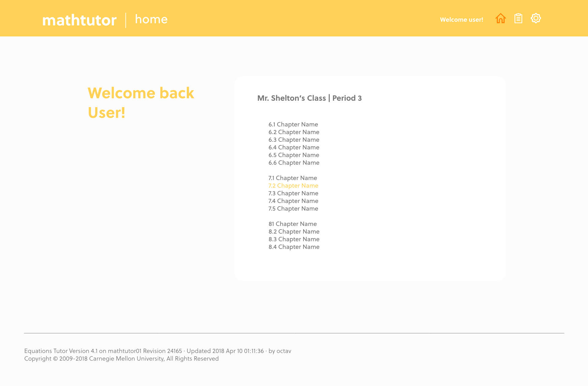The image size is (588, 386).
Task: Click the orange home icon
Action: [x=500, y=18]
